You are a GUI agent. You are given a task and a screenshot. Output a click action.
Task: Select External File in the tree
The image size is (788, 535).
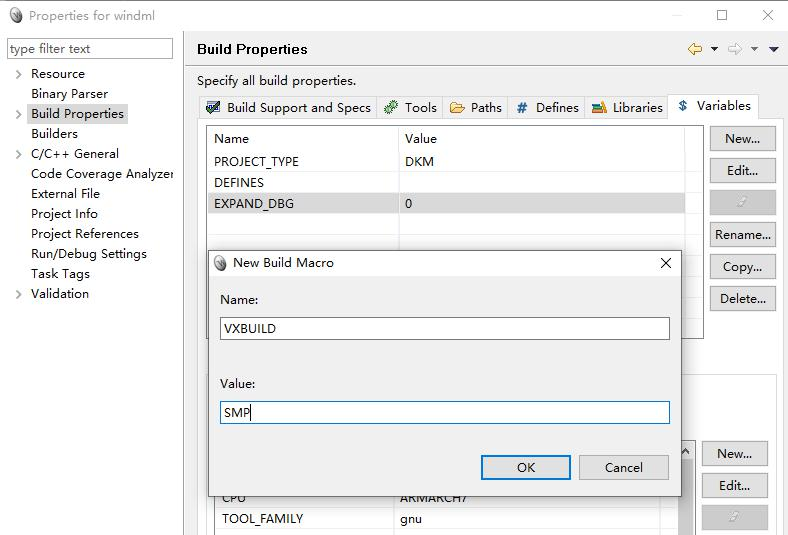pyautogui.click(x=65, y=194)
